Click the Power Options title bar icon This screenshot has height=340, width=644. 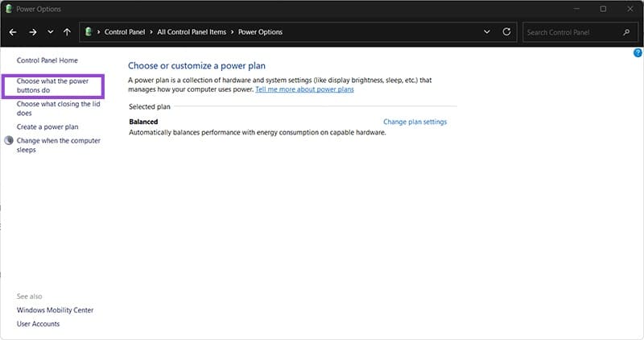click(x=9, y=9)
